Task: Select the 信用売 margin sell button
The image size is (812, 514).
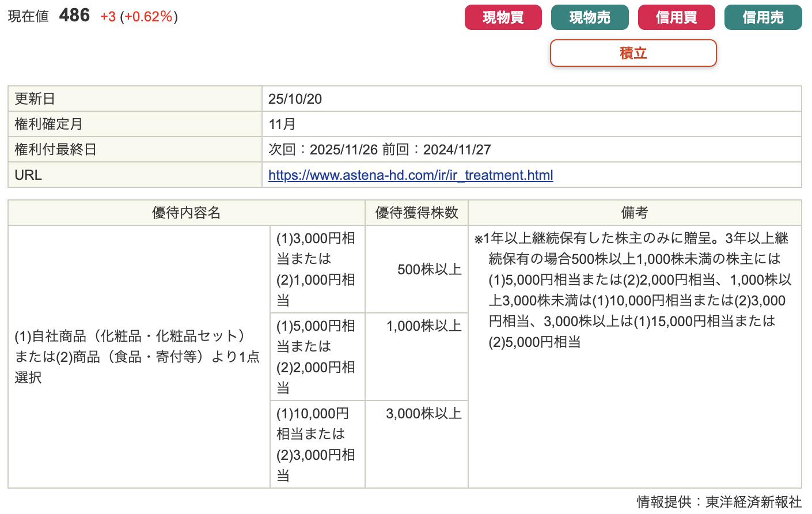Action: (762, 17)
